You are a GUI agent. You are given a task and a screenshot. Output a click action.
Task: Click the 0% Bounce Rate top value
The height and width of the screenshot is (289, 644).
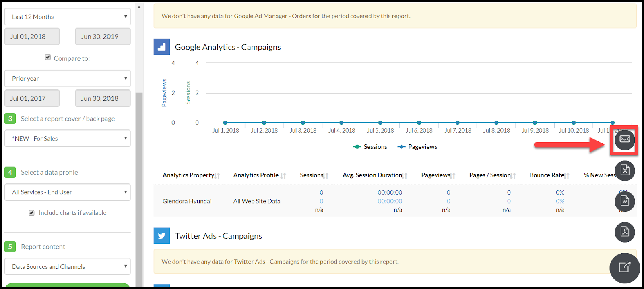point(560,193)
